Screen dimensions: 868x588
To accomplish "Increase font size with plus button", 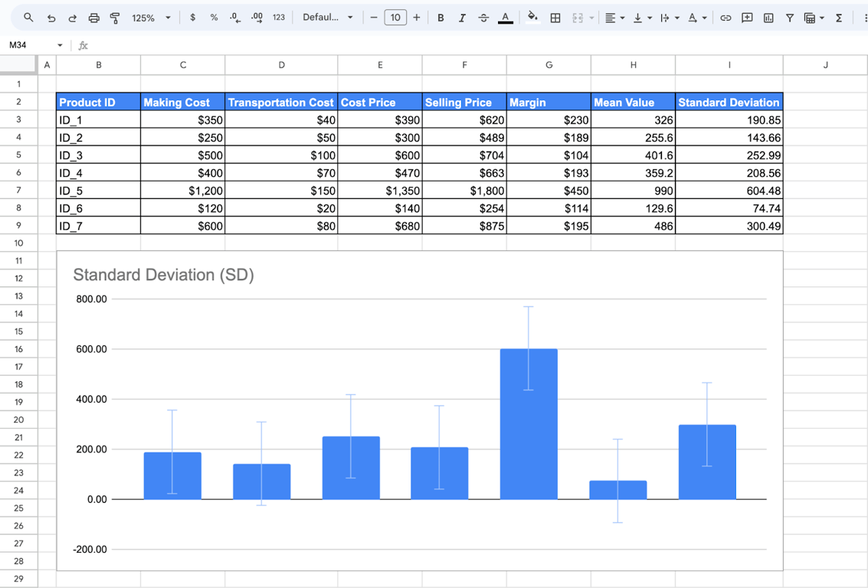I will click(416, 18).
